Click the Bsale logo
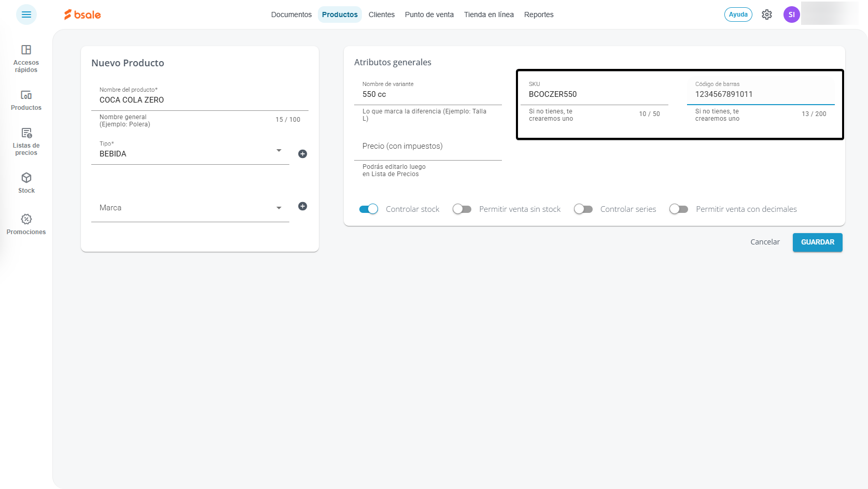Viewport: 868px width, 489px height. (x=82, y=15)
